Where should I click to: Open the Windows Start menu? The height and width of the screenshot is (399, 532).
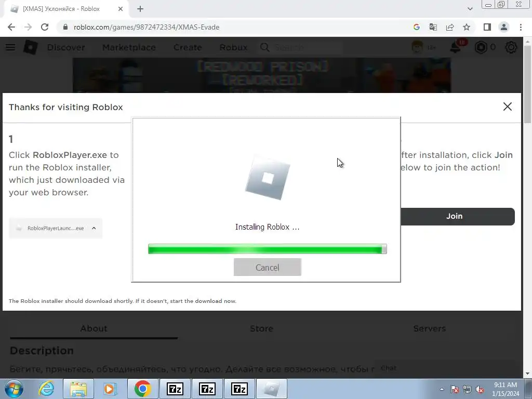[14, 389]
